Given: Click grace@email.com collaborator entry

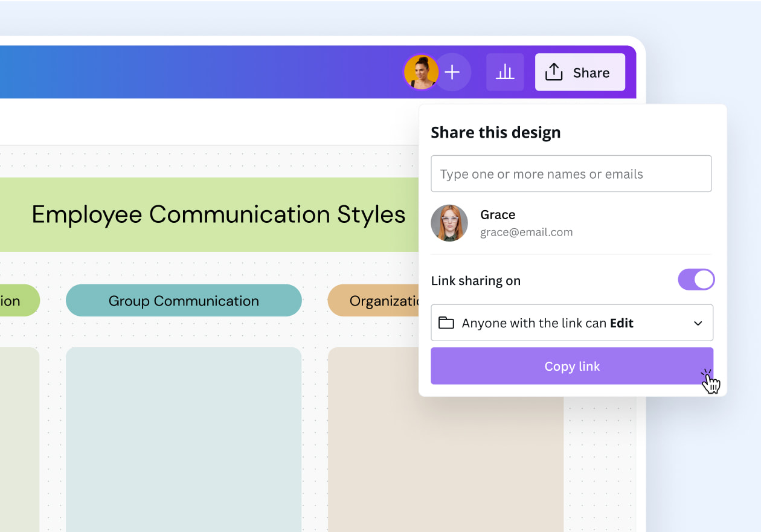Looking at the screenshot, I should click(526, 232).
